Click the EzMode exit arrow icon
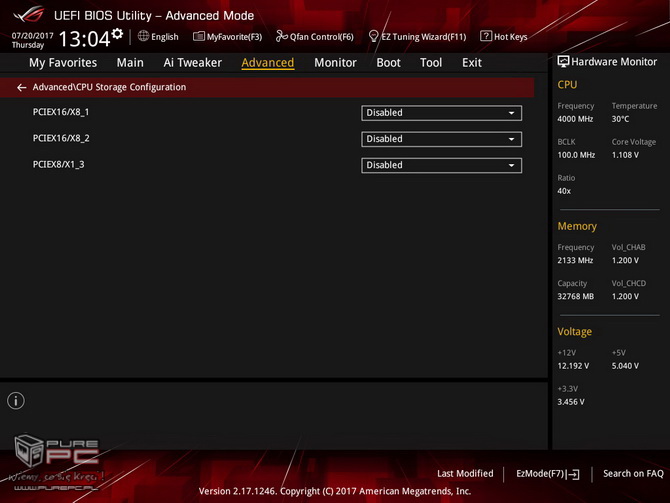This screenshot has width=670, height=503. click(x=573, y=474)
